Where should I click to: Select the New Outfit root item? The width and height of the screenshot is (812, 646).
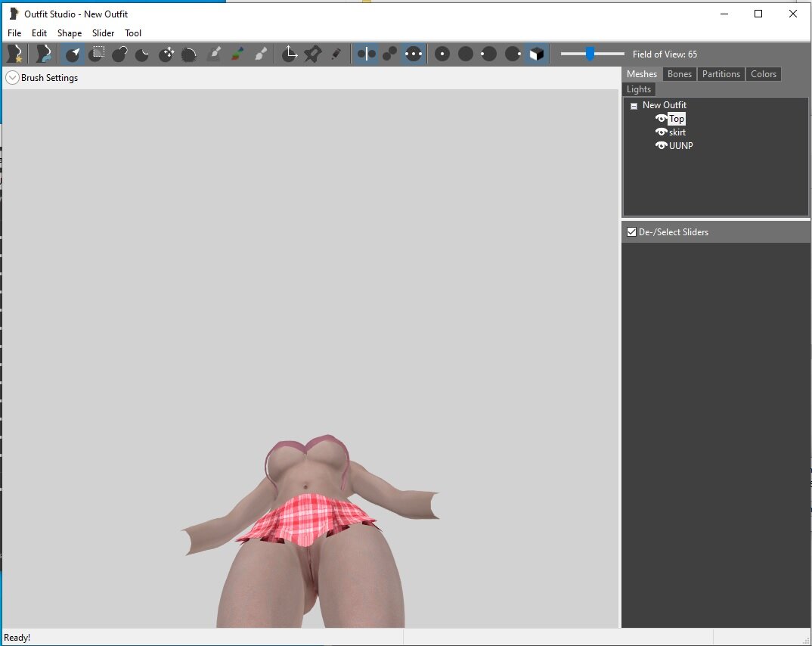pos(664,105)
